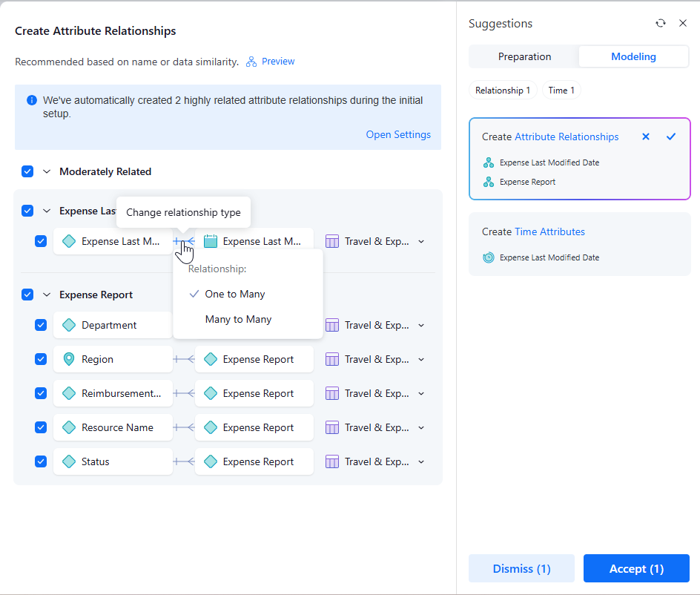Viewport: 700px width, 595px height.
Task: Click the Time Attributes clock icon
Action: click(x=489, y=257)
